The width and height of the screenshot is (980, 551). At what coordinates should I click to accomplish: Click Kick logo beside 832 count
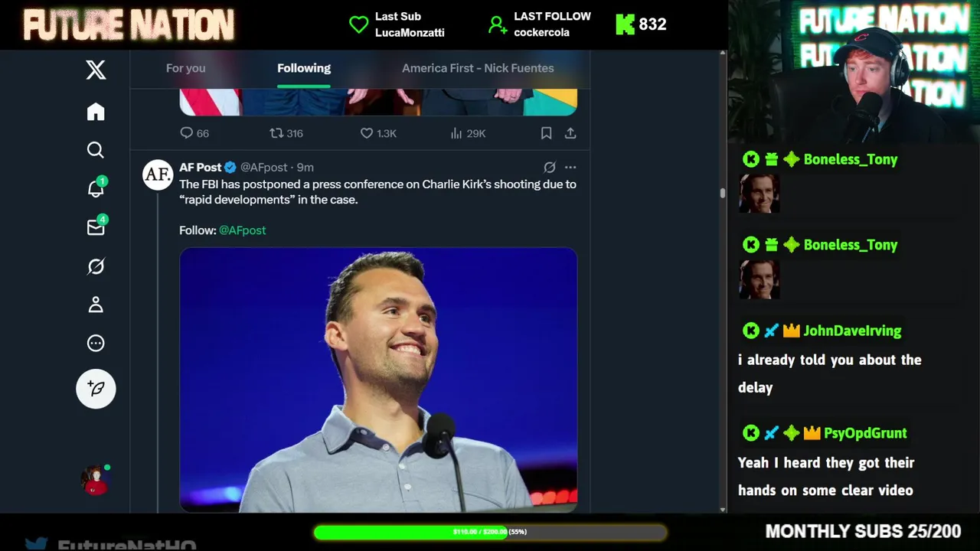point(625,24)
